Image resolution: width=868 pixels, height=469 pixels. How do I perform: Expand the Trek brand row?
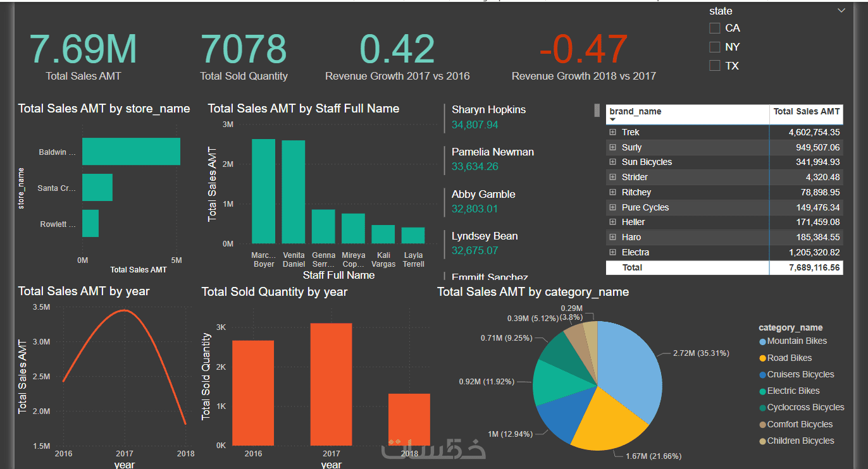pyautogui.click(x=612, y=132)
